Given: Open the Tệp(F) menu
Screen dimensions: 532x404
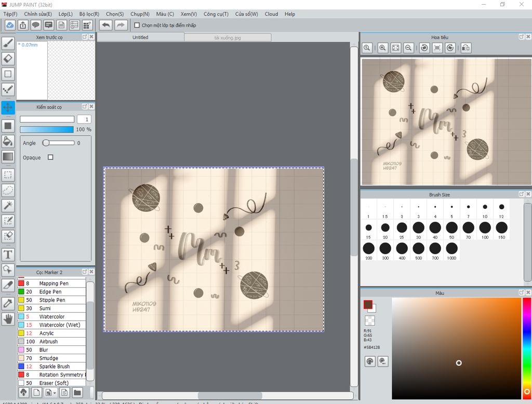Looking at the screenshot, I should pyautogui.click(x=10, y=14).
